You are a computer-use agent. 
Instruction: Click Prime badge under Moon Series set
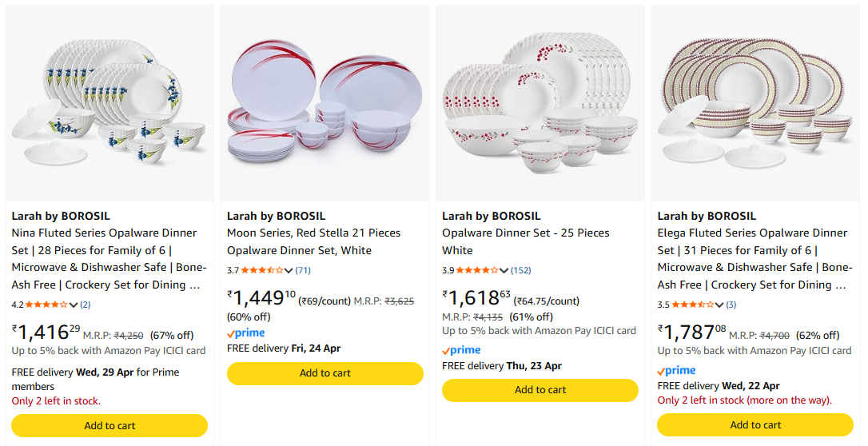[x=245, y=333]
